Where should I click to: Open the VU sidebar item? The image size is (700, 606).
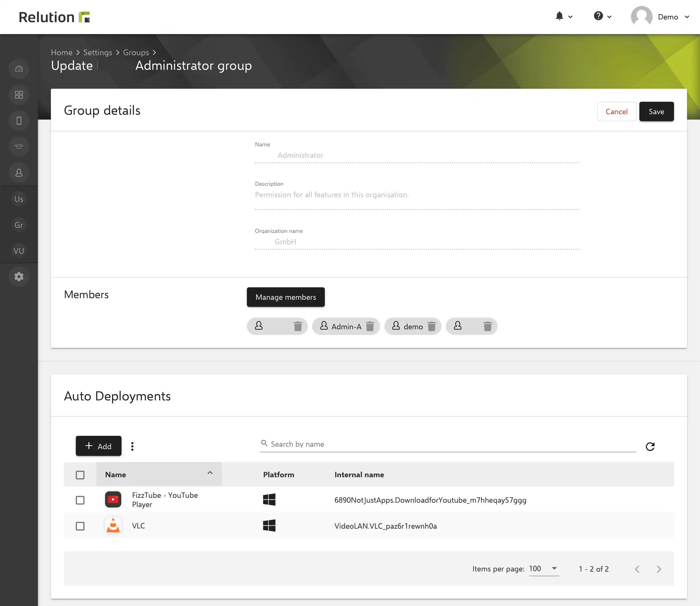pyautogui.click(x=19, y=251)
